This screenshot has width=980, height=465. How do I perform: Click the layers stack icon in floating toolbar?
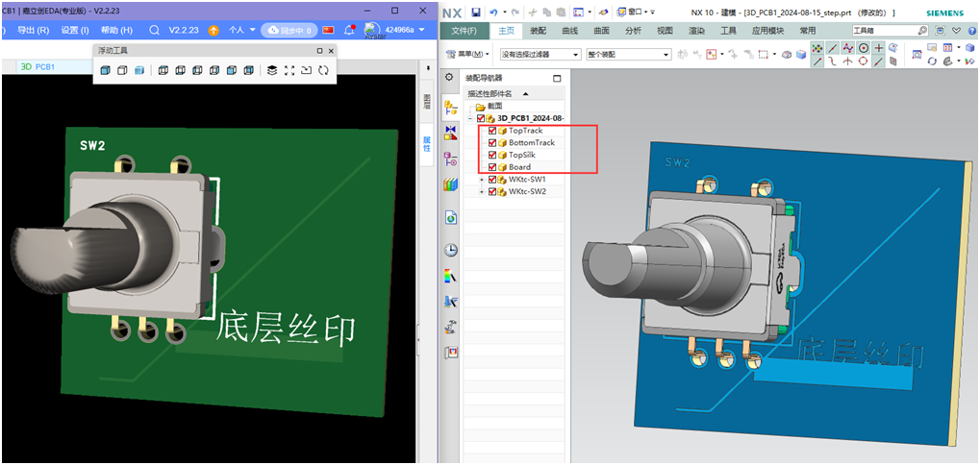(272, 70)
